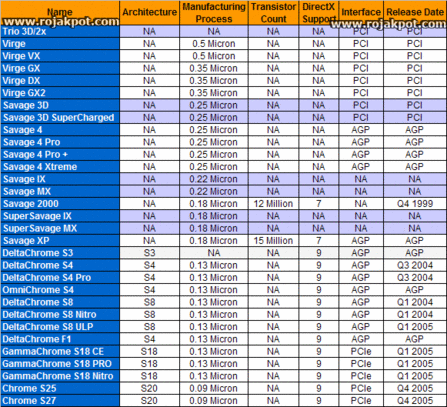Click 0.5 Micron cell in Virge row
The height and width of the screenshot is (407, 447).
(214, 44)
